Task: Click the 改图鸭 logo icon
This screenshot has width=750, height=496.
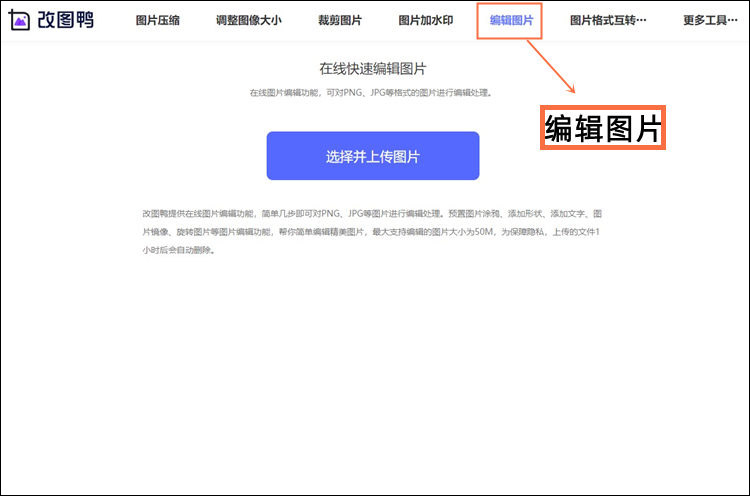Action: tap(19, 20)
